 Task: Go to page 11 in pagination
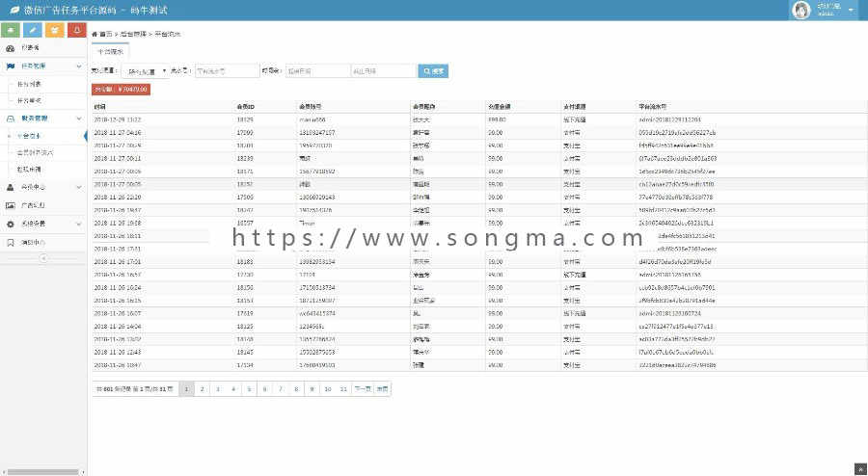[x=343, y=389]
